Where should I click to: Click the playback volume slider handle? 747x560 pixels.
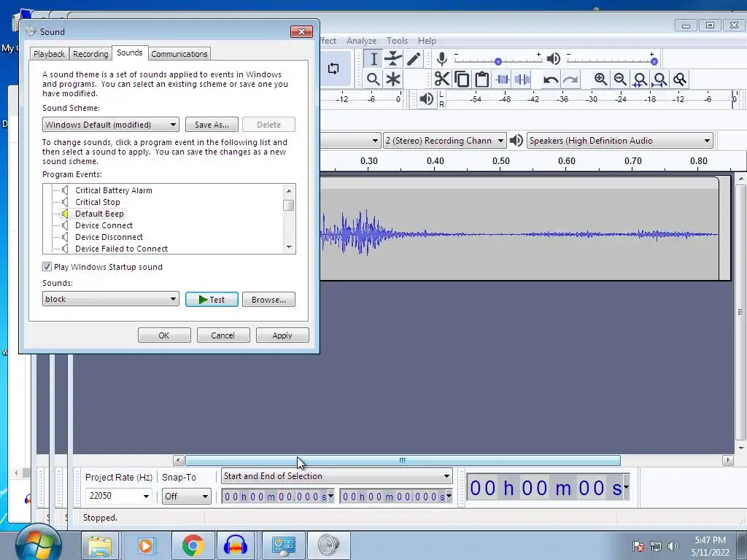point(654,61)
